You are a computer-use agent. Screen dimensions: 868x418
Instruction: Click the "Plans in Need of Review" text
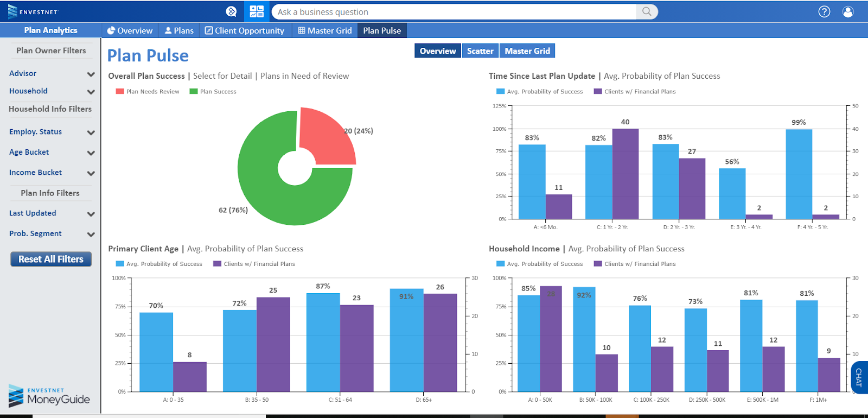point(304,76)
